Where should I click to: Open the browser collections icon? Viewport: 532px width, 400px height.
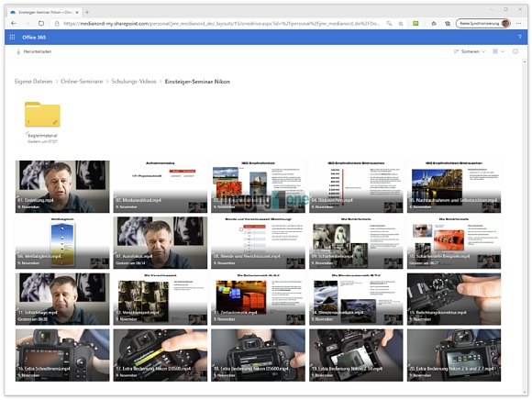click(x=448, y=24)
